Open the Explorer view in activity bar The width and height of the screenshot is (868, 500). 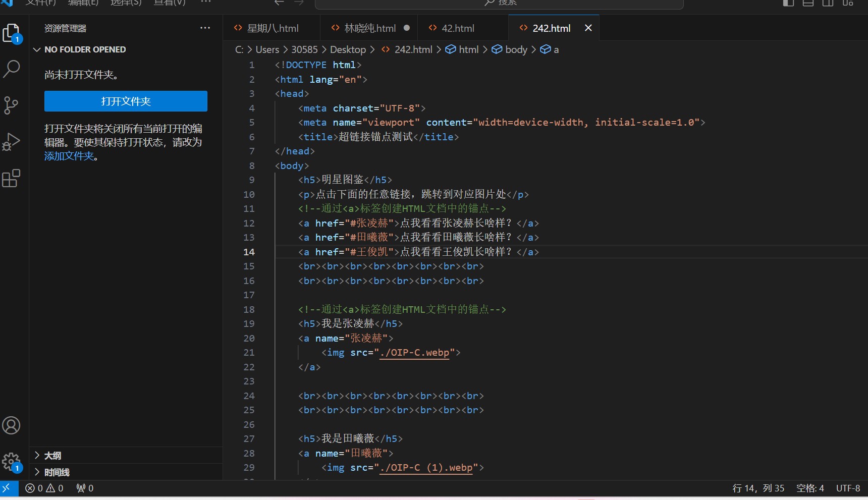[12, 34]
